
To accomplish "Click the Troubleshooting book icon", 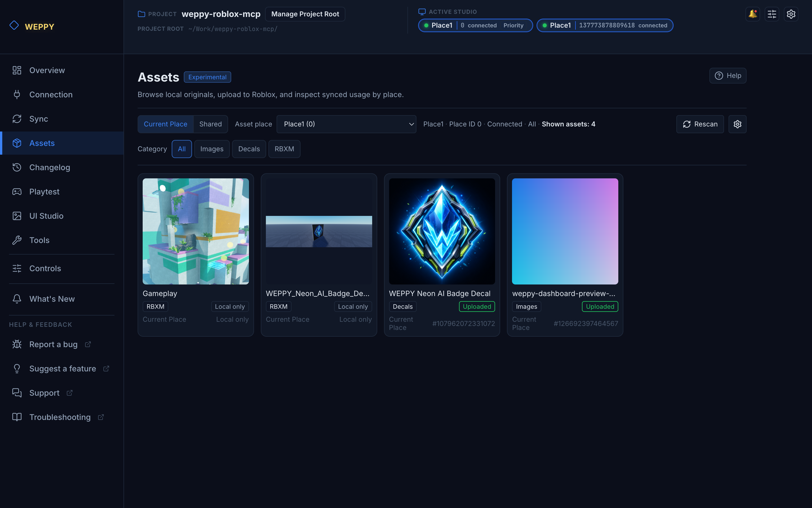I will [17, 417].
